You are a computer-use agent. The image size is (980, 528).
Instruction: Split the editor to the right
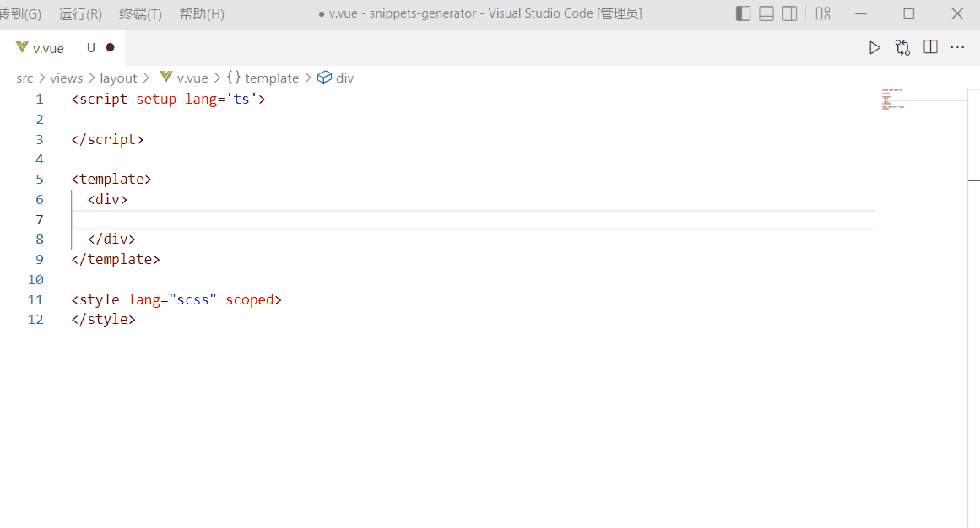pos(931,47)
